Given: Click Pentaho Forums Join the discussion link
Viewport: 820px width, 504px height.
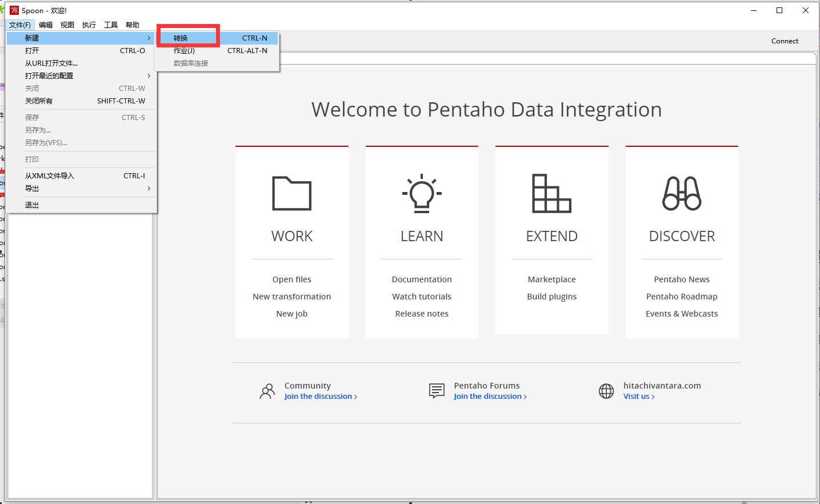Looking at the screenshot, I should [490, 396].
